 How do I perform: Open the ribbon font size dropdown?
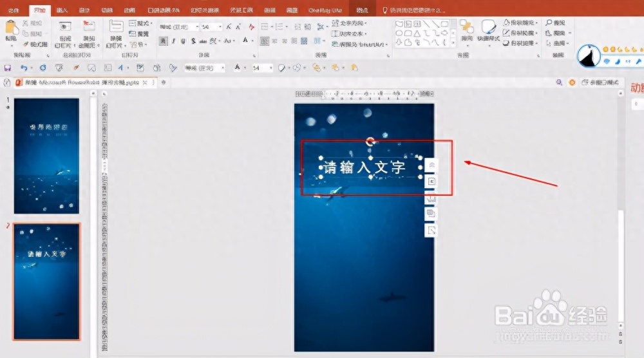tap(220, 26)
